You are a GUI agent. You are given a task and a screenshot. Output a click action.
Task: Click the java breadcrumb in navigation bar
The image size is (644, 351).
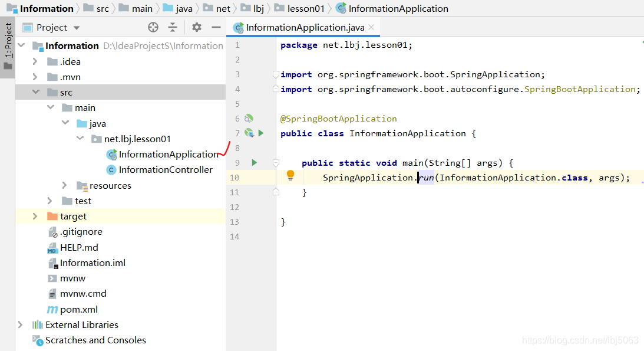178,8
